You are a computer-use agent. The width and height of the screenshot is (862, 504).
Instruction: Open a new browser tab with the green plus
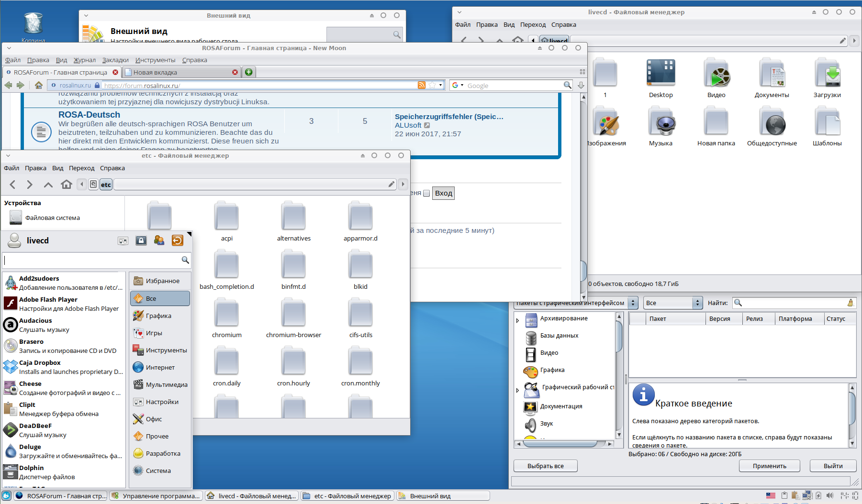coord(248,72)
